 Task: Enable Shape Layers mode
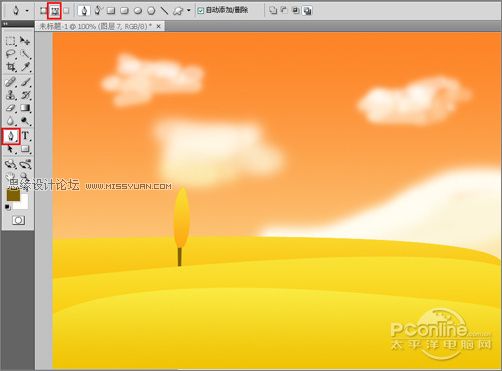[43, 11]
